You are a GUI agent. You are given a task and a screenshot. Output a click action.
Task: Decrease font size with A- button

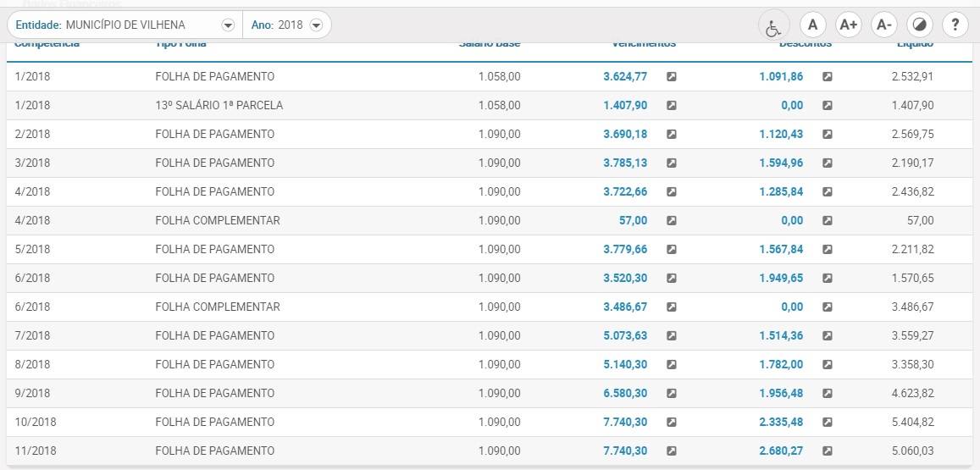(883, 25)
